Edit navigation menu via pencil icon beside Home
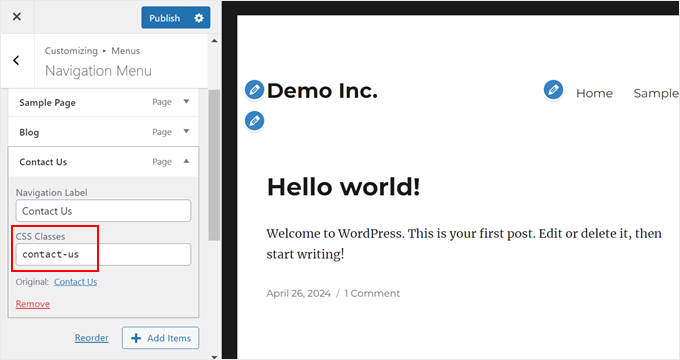Image resolution: width=680 pixels, height=360 pixels. point(553,90)
